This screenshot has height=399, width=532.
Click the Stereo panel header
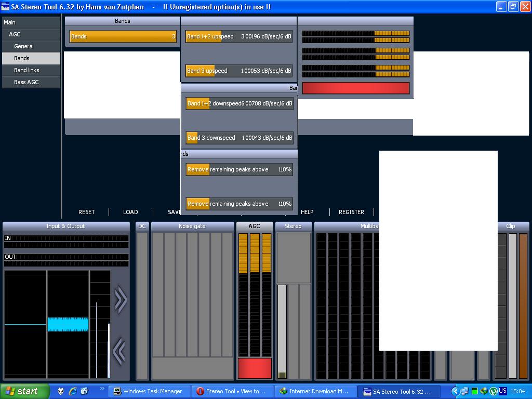293,226
